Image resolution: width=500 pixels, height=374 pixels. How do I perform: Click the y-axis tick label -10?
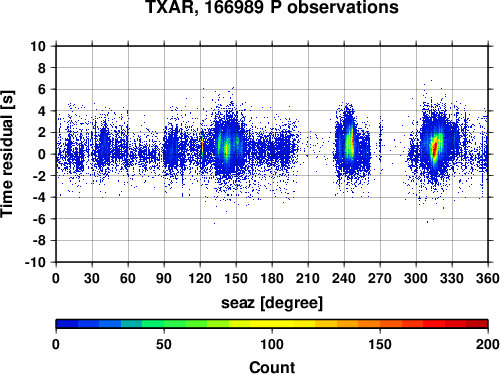35,262
